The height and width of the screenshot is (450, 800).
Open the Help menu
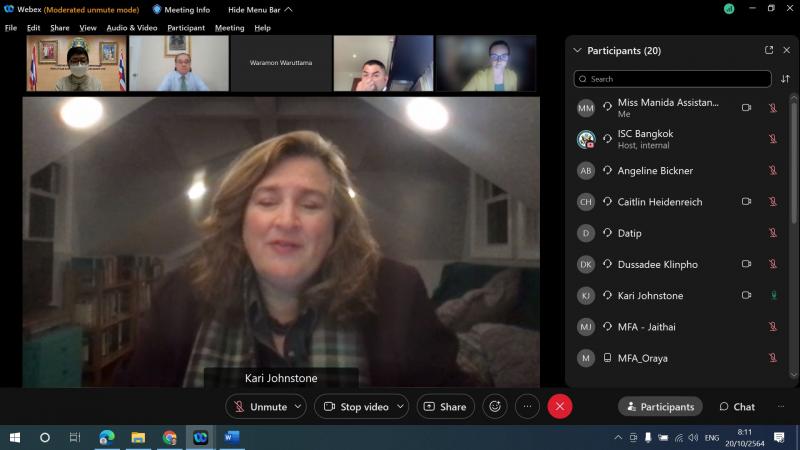(x=262, y=28)
